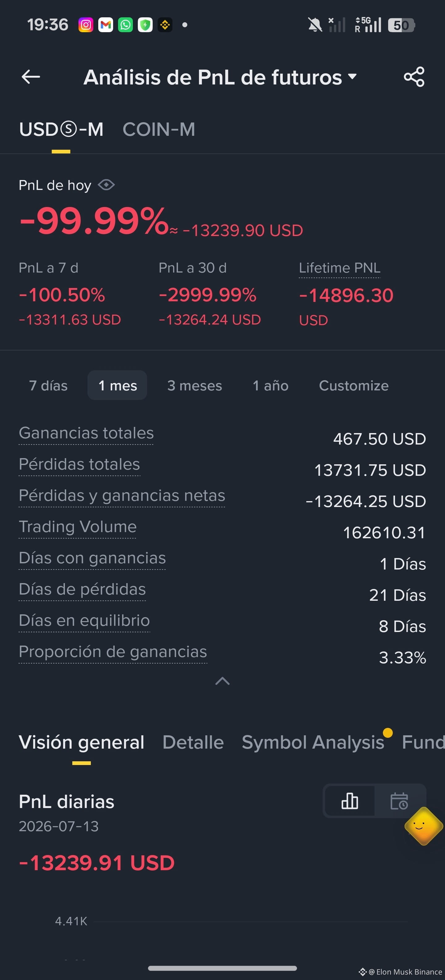Screen dimensions: 445x980
Task: Open the Binance notification icon
Action: click(x=165, y=25)
